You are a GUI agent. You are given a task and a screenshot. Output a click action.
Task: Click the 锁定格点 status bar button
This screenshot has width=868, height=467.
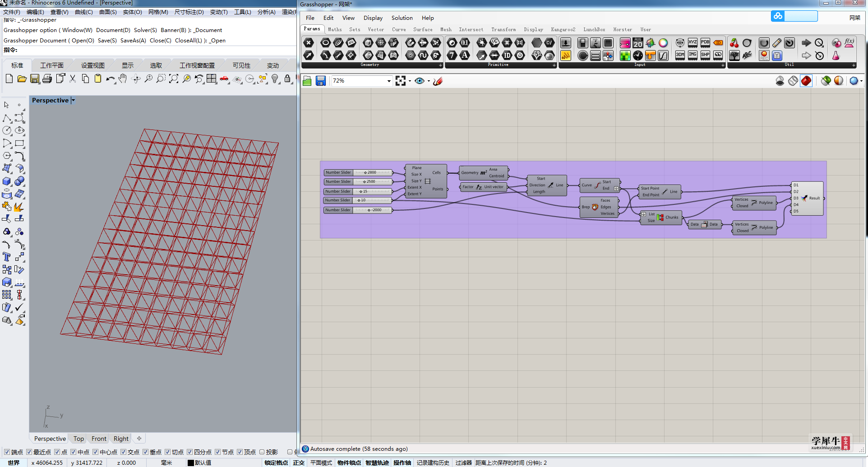276,462
